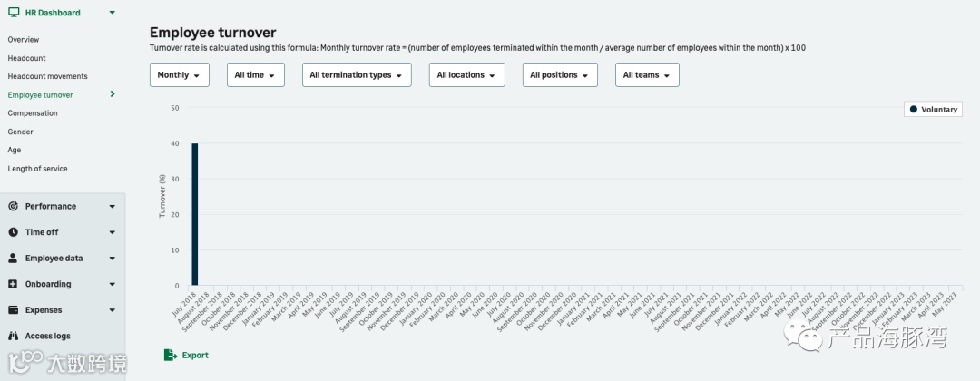Image resolution: width=980 pixels, height=381 pixels.
Task: Collapse the HR Dashboard menu arrow
Action: pos(112,13)
